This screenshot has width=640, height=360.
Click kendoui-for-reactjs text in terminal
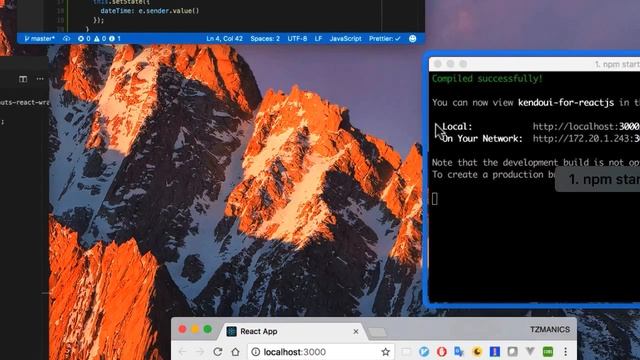tap(566, 102)
